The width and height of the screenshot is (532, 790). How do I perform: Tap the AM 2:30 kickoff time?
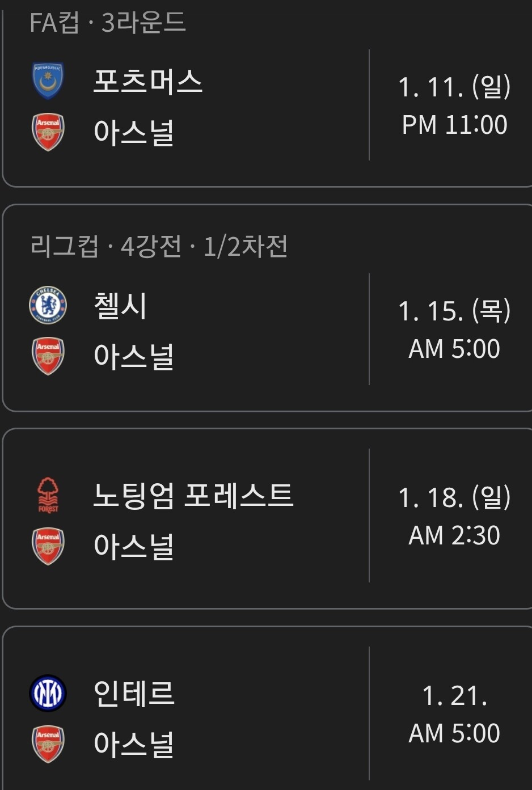click(x=454, y=535)
